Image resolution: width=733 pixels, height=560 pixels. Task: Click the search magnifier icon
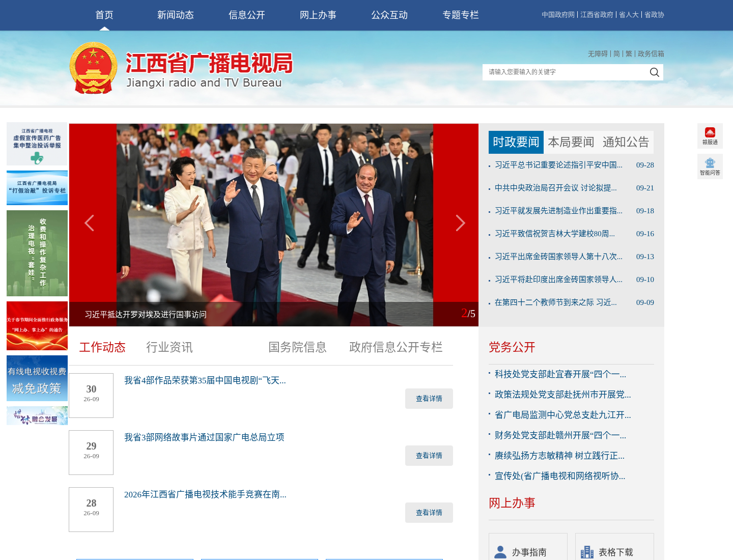[654, 72]
